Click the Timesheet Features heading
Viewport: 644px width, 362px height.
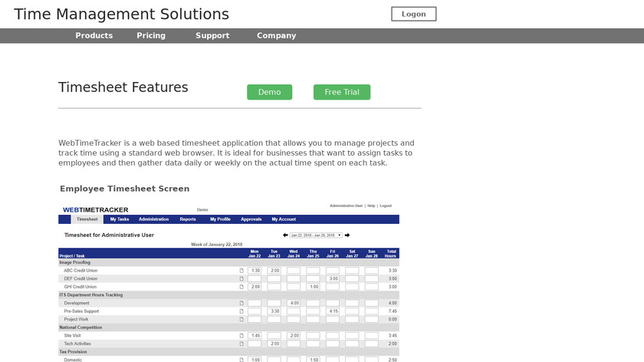[x=123, y=87]
